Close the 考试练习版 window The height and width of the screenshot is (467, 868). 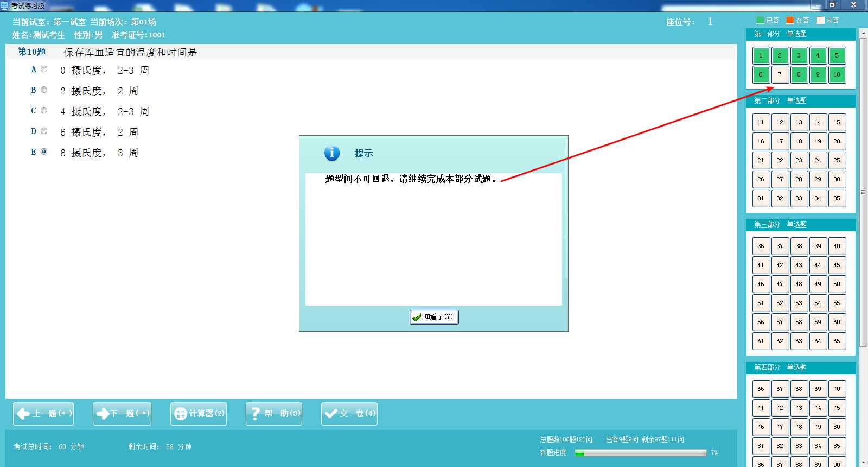(853, 4)
